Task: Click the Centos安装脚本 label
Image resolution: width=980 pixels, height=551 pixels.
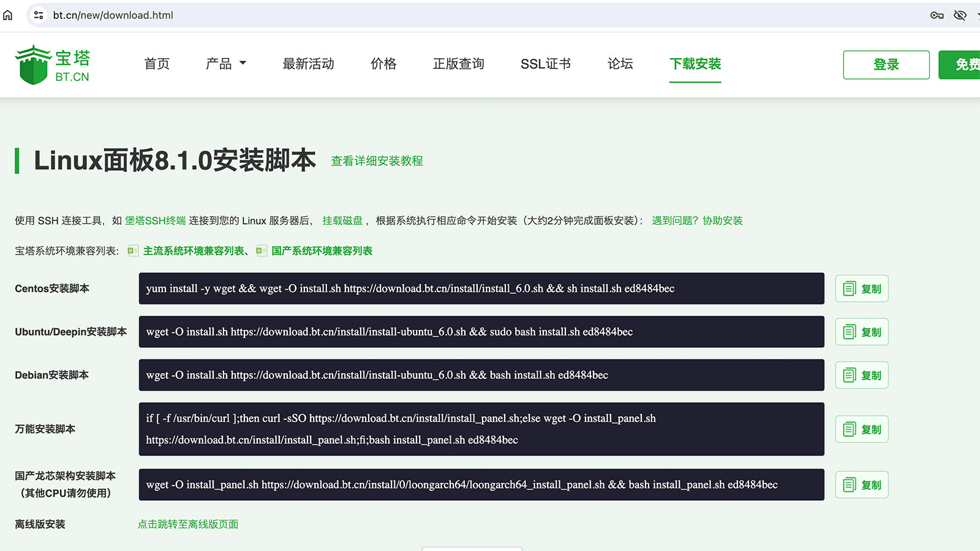Action: [52, 288]
